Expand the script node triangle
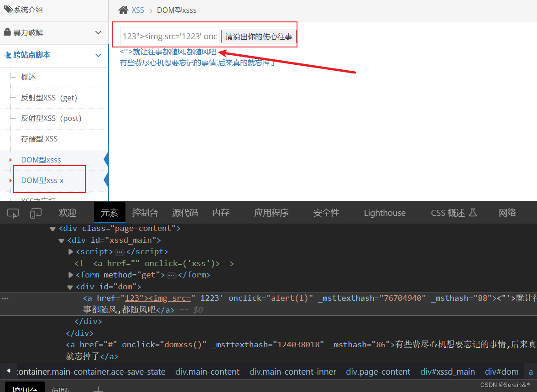The width and height of the screenshot is (537, 392). pos(71,252)
